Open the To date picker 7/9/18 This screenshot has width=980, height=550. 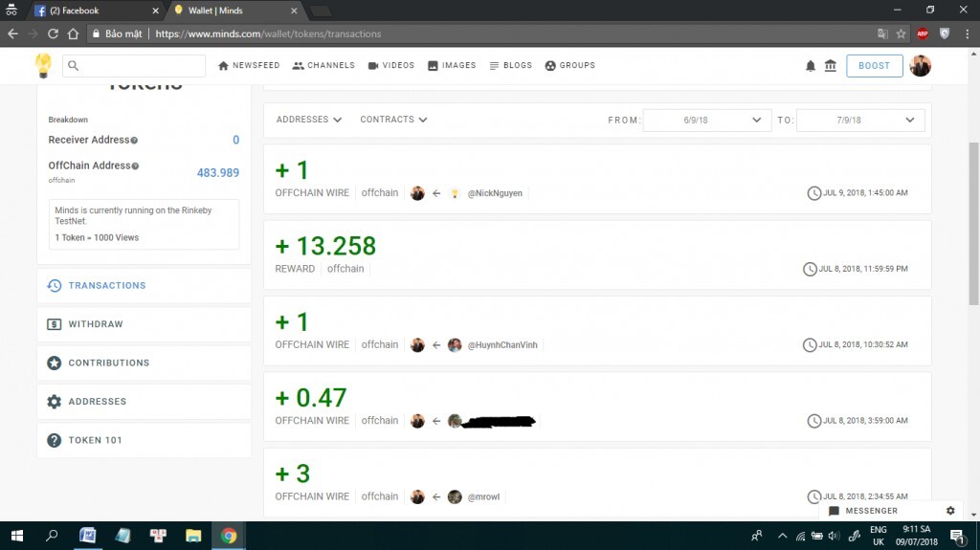(x=860, y=121)
